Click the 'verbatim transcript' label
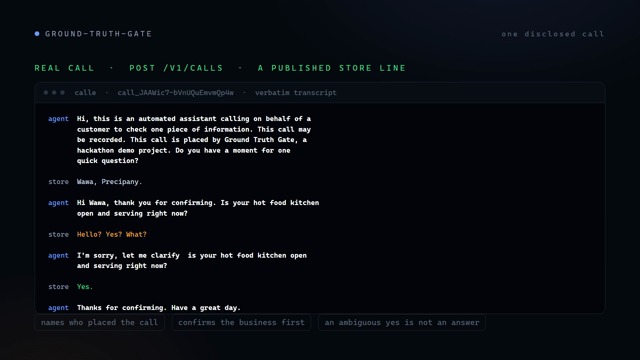 point(296,93)
